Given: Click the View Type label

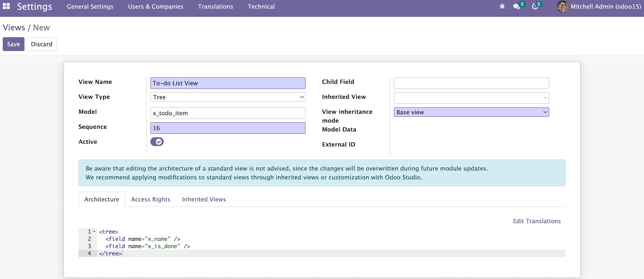Looking at the screenshot, I should pyautogui.click(x=94, y=97).
